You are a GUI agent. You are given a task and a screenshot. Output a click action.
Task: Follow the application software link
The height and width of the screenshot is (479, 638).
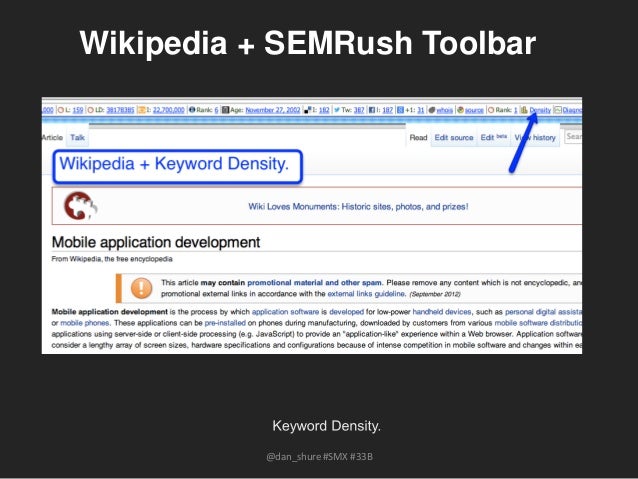[x=285, y=312]
